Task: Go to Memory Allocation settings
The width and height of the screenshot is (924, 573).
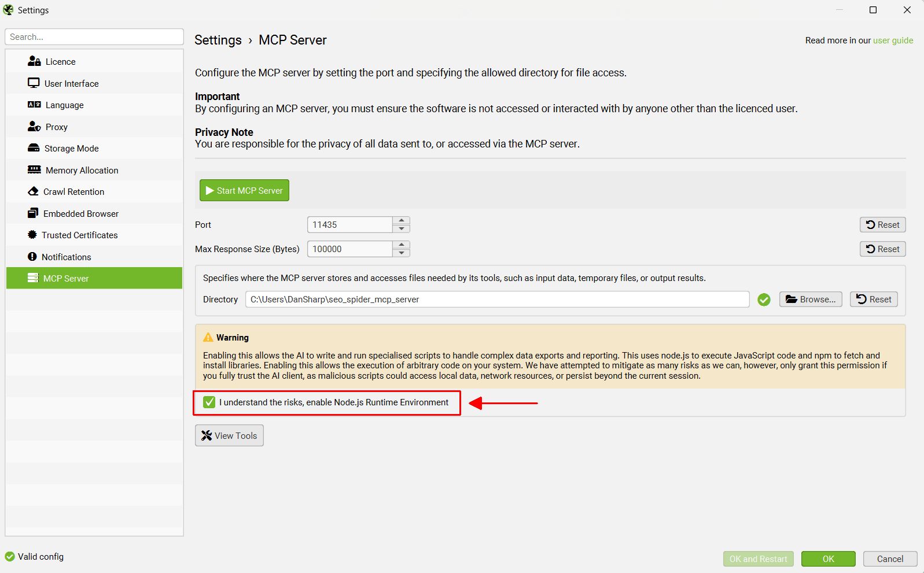Action: 94,170
